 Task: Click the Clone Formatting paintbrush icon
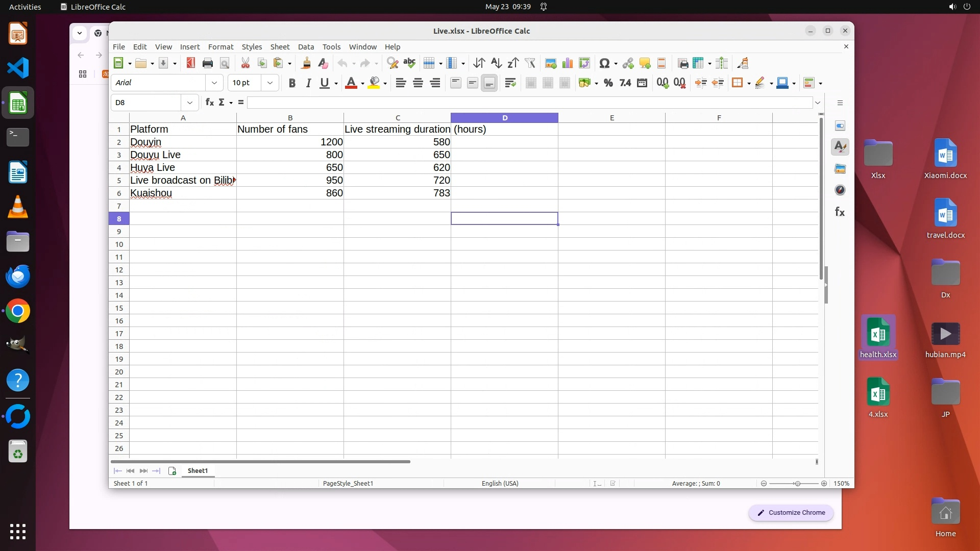pyautogui.click(x=306, y=63)
